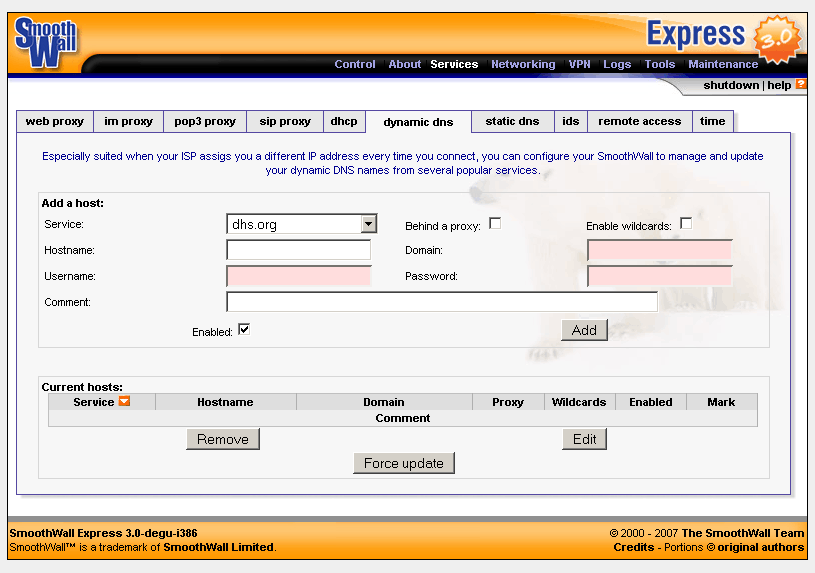Open the Control menu
This screenshot has height=573, width=815.
354,64
